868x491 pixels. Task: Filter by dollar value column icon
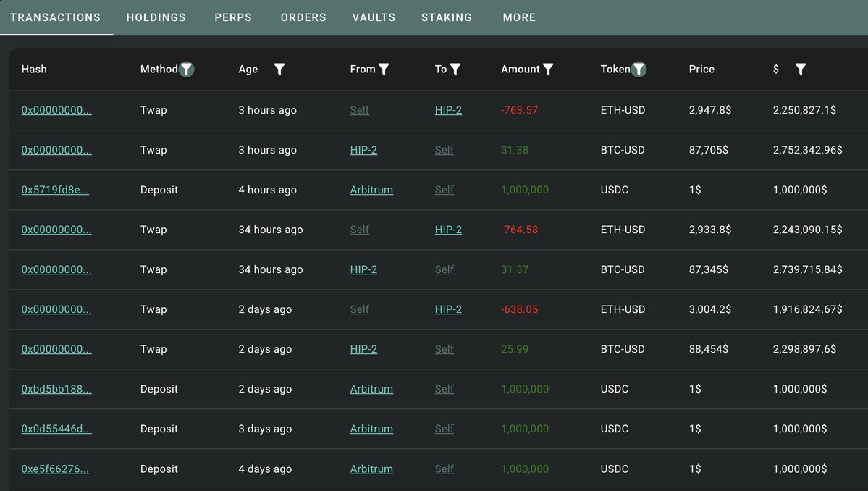(800, 70)
